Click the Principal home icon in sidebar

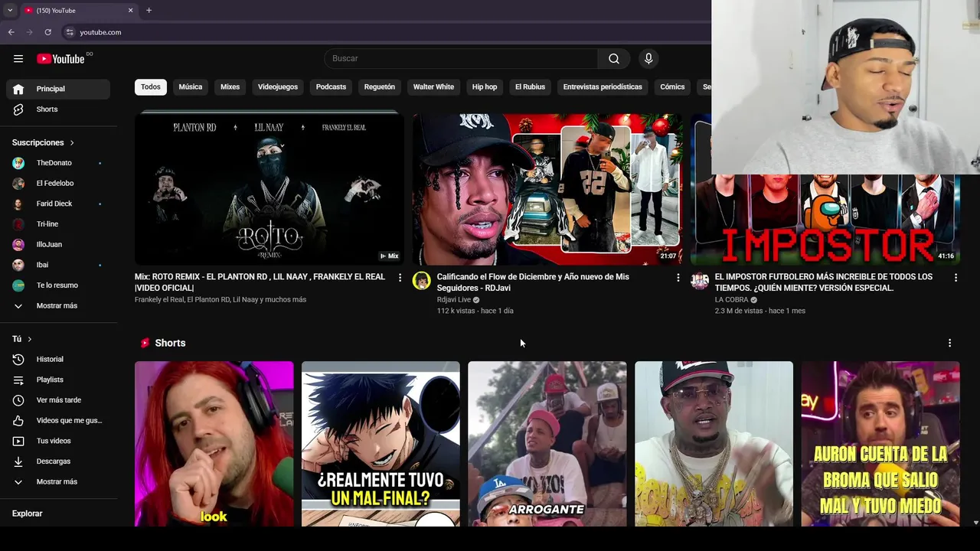[x=18, y=89]
